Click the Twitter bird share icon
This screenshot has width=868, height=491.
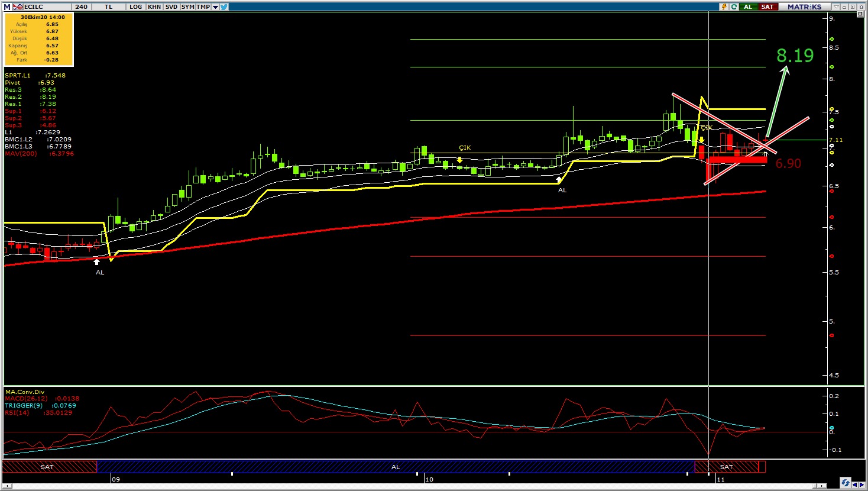224,7
